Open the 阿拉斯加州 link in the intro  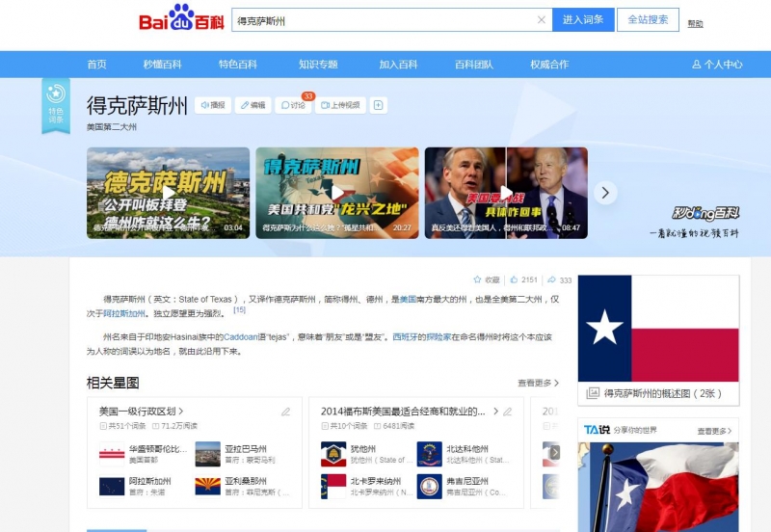124,313
